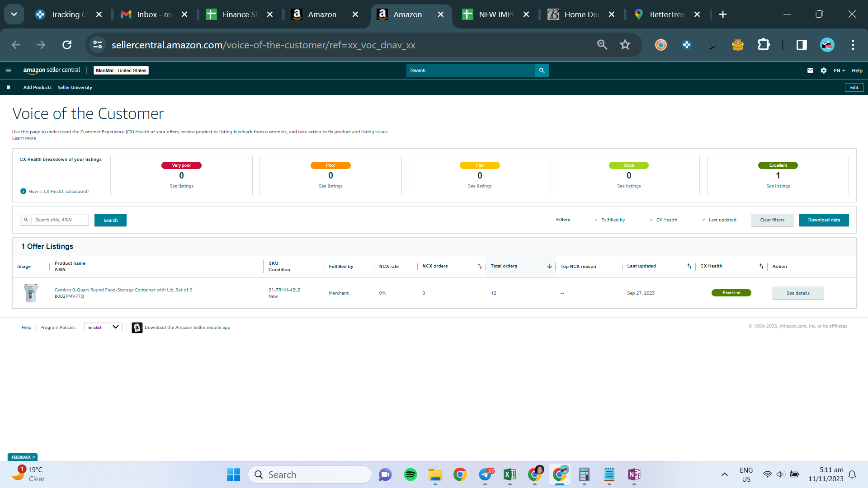Click See listings under Excellent
Image resolution: width=868 pixels, height=488 pixels.
(778, 186)
